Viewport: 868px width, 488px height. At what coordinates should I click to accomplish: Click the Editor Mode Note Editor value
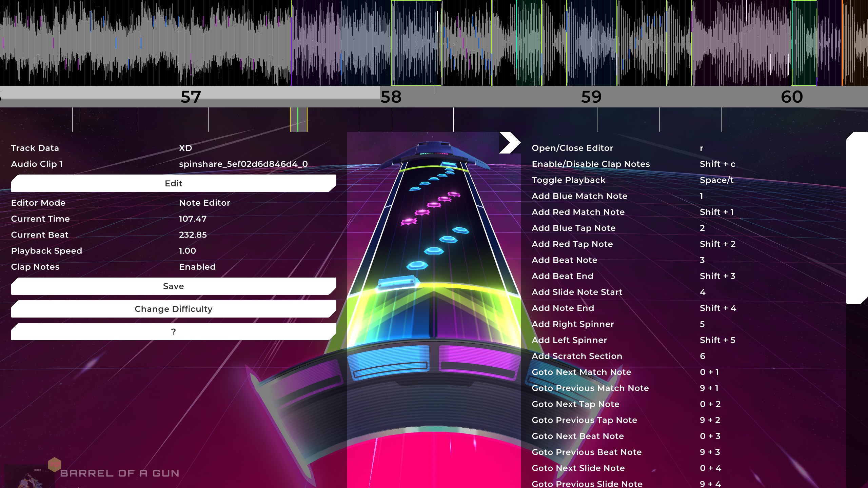pos(204,203)
